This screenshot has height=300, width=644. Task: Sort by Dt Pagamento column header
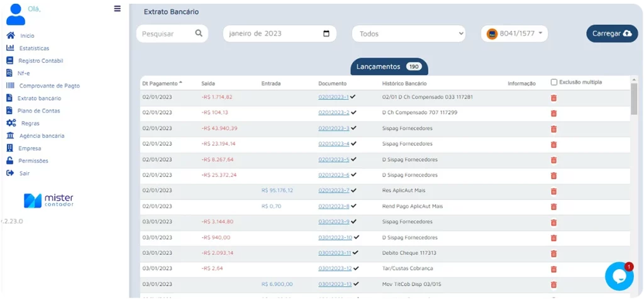pyautogui.click(x=162, y=83)
